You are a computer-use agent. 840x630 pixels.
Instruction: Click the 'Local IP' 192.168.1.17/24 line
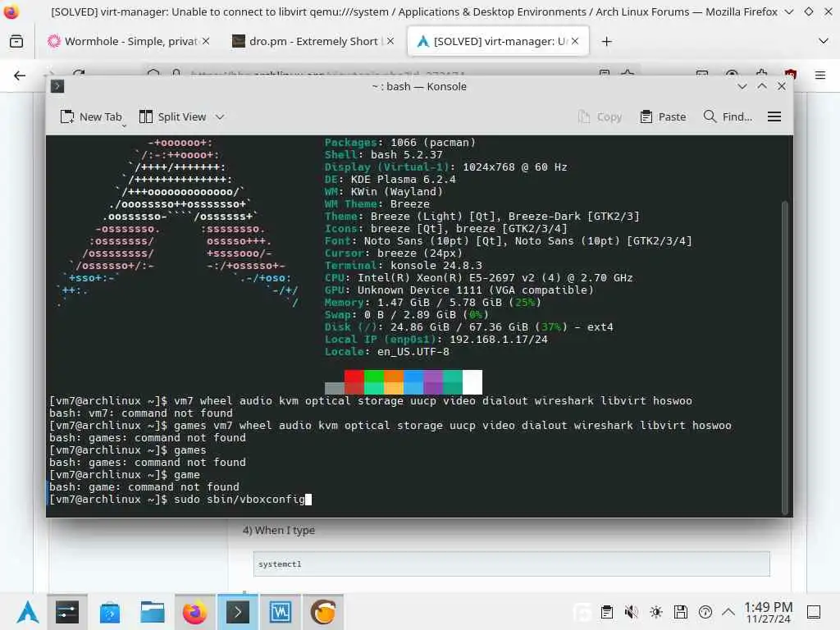436,339
